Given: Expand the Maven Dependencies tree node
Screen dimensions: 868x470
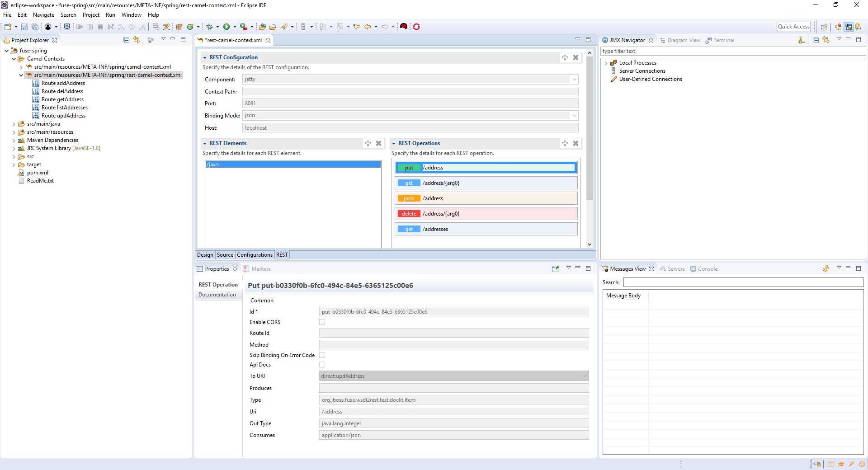Looking at the screenshot, I should (14, 140).
